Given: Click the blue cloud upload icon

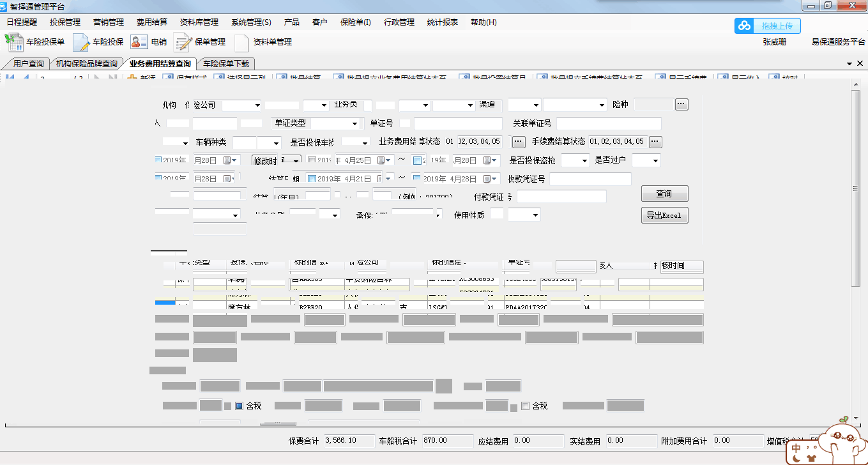Looking at the screenshot, I should coord(745,26).
